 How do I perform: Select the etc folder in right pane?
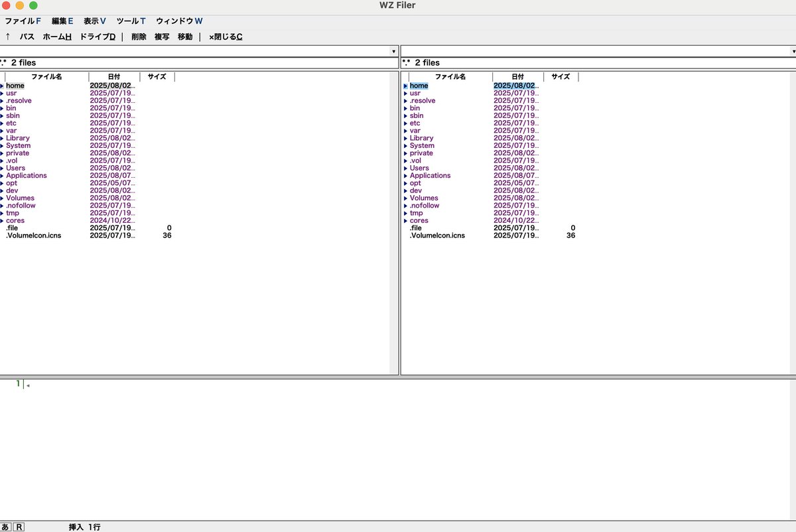click(415, 123)
